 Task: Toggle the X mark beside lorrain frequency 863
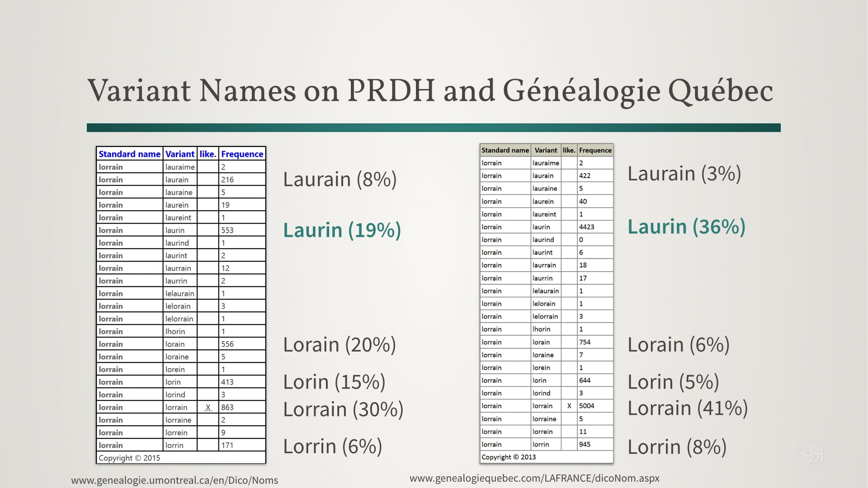(208, 407)
